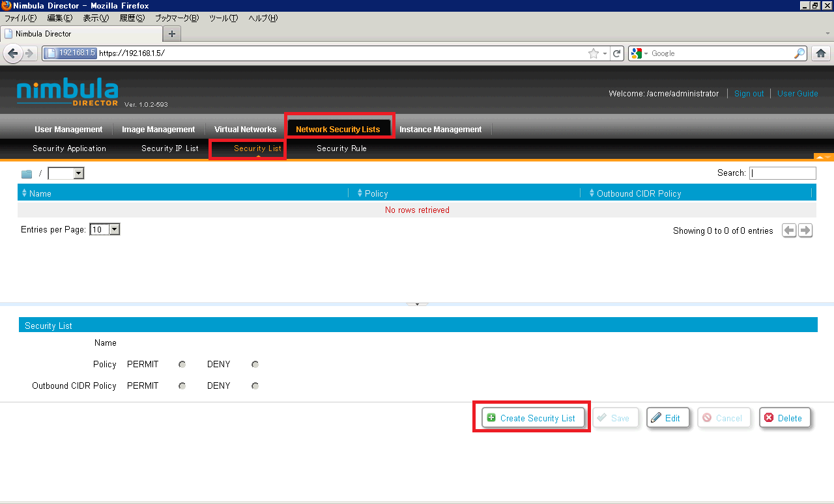Click the Cancel button
This screenshot has height=504, width=834.
[724, 418]
